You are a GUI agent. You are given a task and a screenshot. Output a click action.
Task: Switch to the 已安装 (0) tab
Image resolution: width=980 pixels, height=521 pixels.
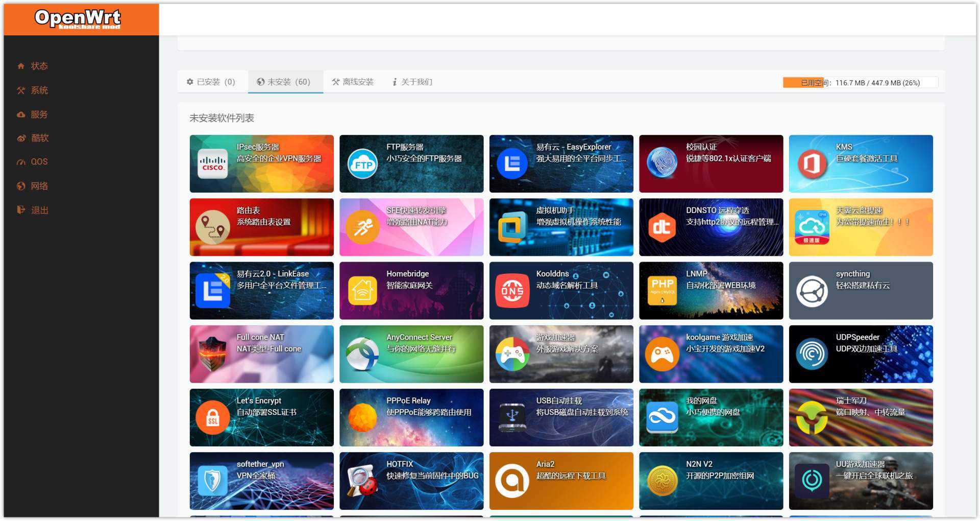[x=211, y=82]
